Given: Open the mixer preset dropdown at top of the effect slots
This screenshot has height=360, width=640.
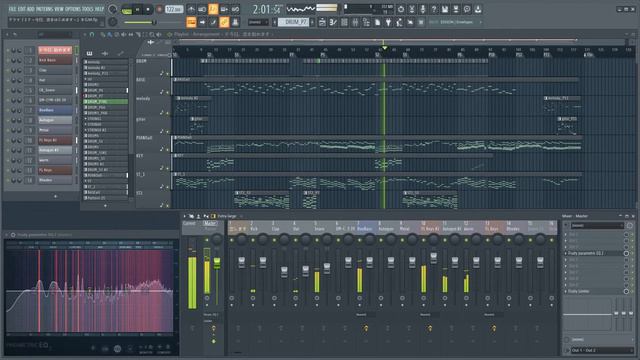Looking at the screenshot, I should [597, 225].
